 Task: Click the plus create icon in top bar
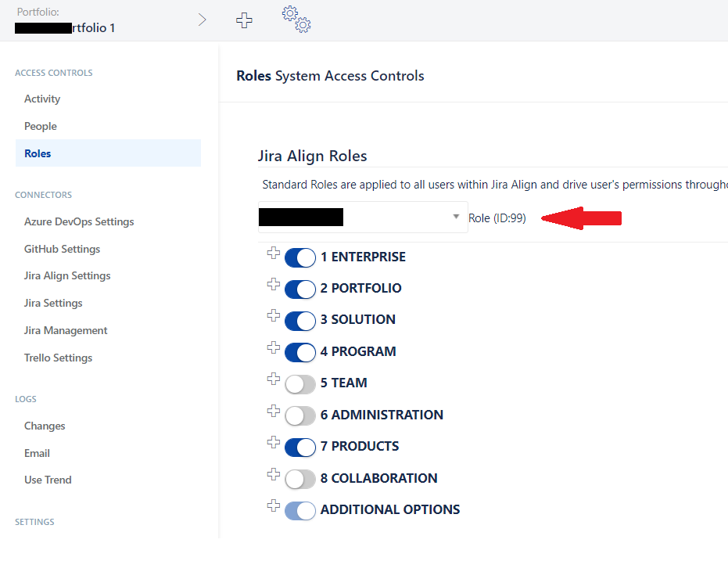click(x=244, y=20)
